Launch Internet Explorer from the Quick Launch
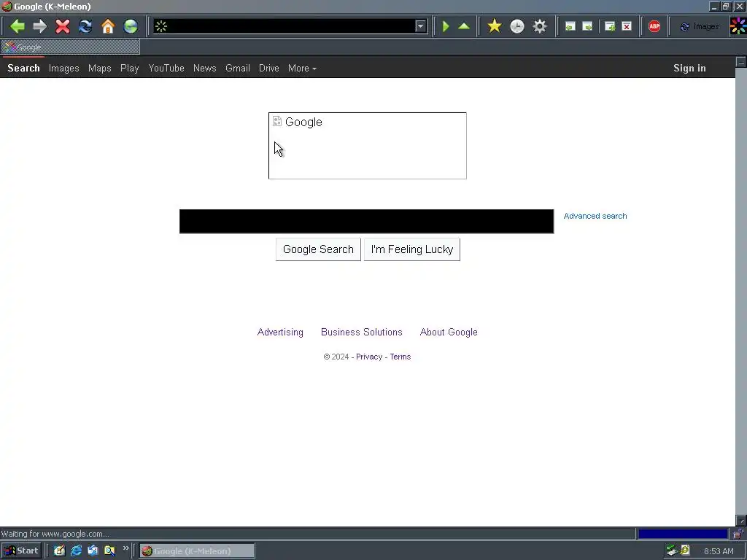This screenshot has width=747, height=560. pos(76,551)
